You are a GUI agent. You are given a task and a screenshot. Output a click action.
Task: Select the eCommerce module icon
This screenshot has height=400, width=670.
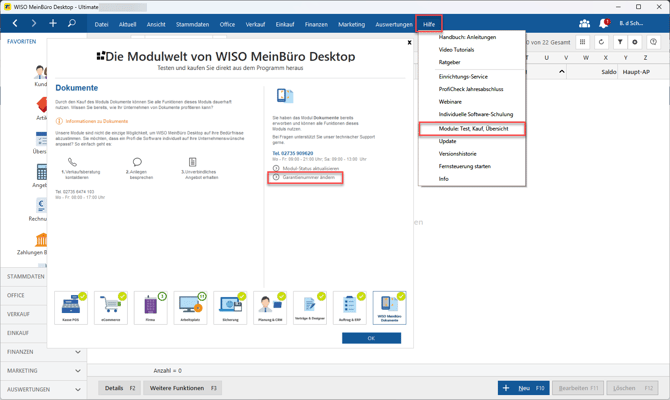pos(111,307)
